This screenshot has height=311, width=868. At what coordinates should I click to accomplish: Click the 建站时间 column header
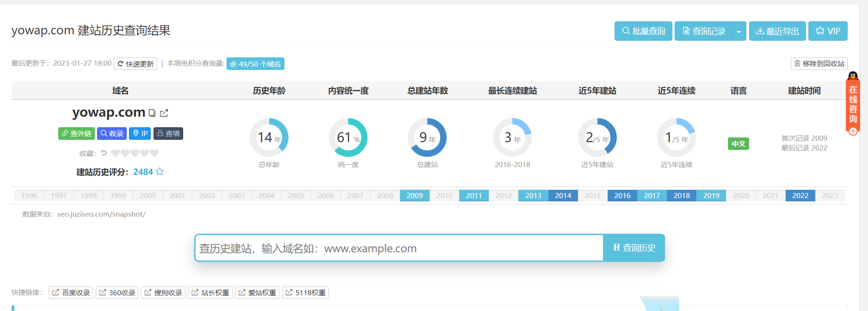[804, 91]
